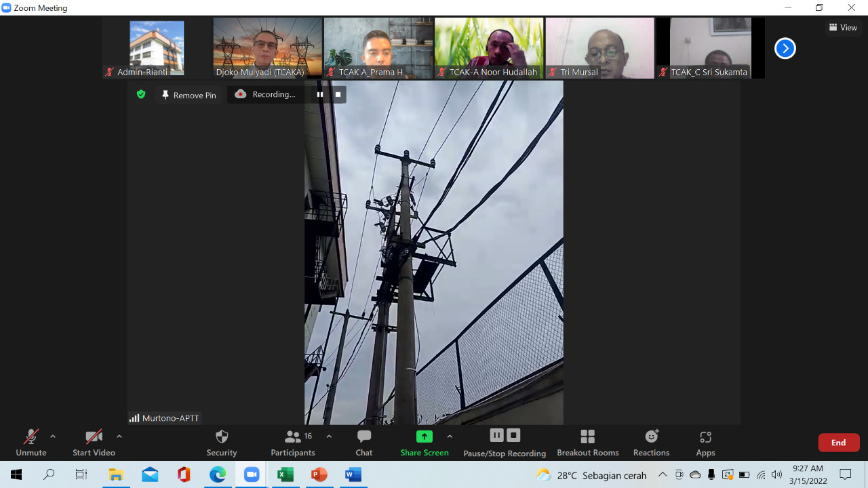The width and height of the screenshot is (868, 488).
Task: Switch to Zoom taskbar icon
Action: click(252, 474)
